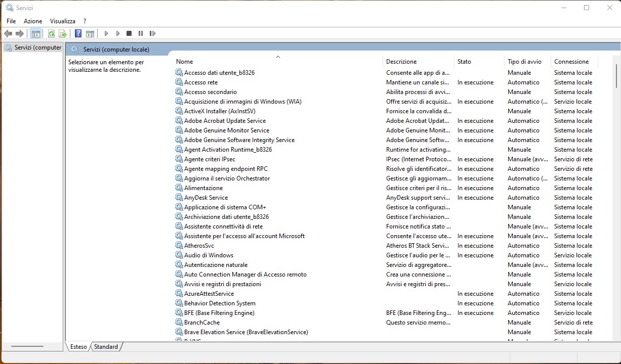Click the Automatico startup type of AtherosSvc
This screenshot has height=364, width=621.
pyautogui.click(x=523, y=246)
